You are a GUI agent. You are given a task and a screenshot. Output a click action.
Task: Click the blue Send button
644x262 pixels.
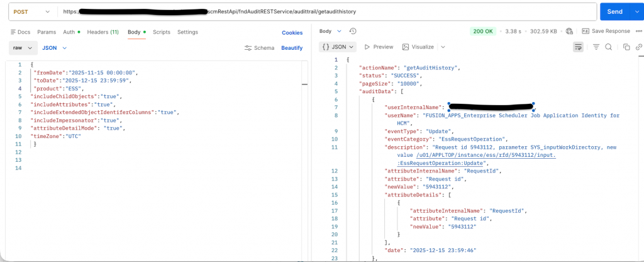pyautogui.click(x=614, y=11)
